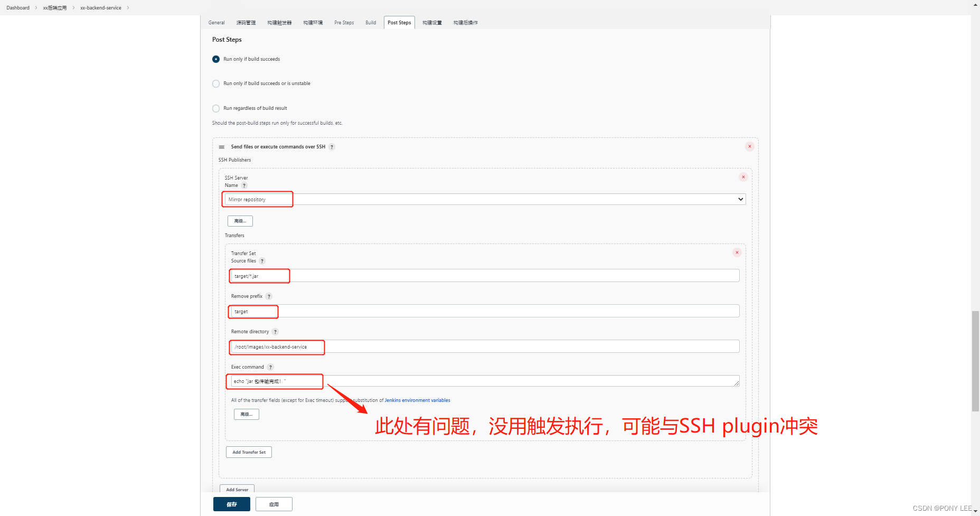Click the 保存 save button
Viewport: 980px width, 516px height.
232,504
